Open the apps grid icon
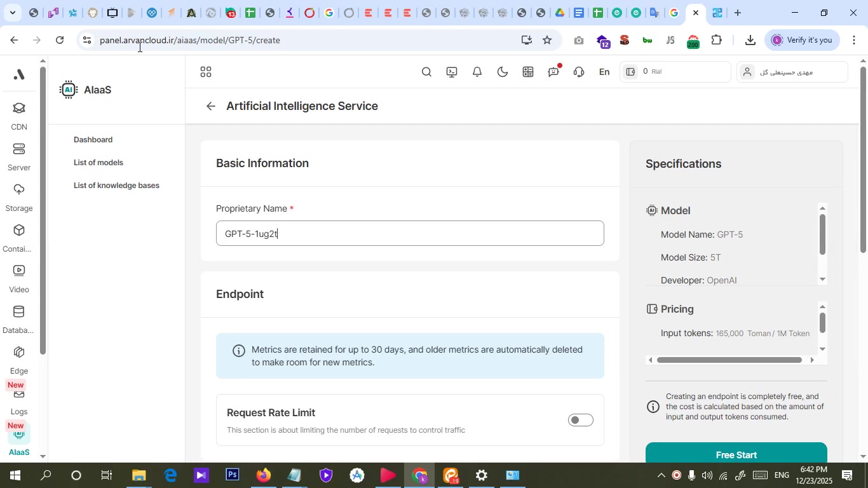 click(205, 72)
